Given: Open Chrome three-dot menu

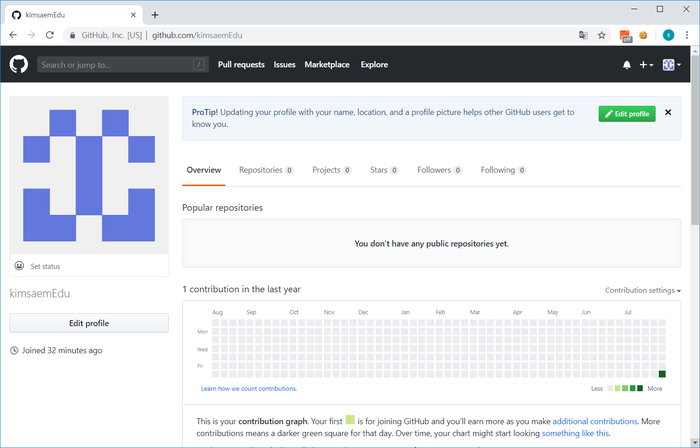Looking at the screenshot, I should tap(687, 35).
